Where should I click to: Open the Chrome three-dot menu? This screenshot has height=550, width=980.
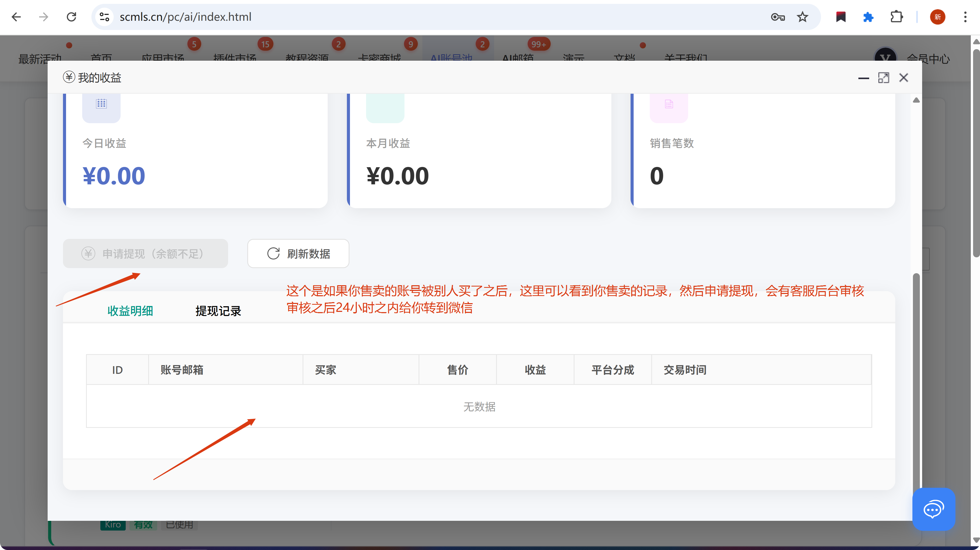tap(965, 17)
